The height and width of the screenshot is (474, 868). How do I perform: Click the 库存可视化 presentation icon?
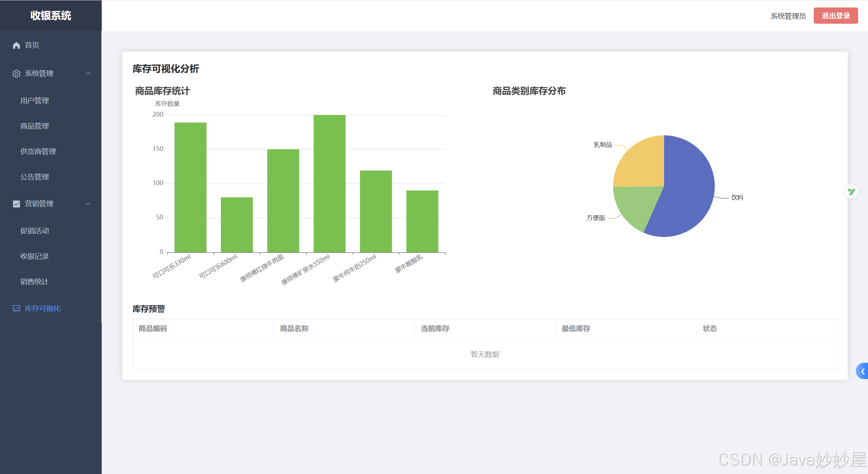(x=16, y=309)
